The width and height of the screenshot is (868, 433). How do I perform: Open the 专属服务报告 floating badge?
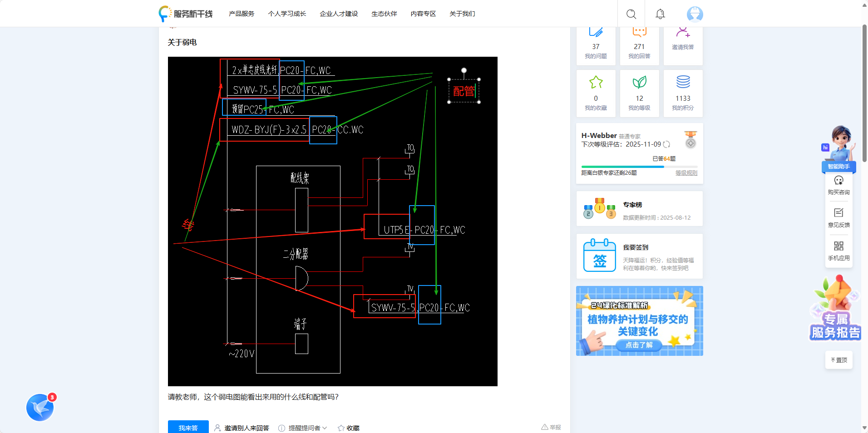835,308
